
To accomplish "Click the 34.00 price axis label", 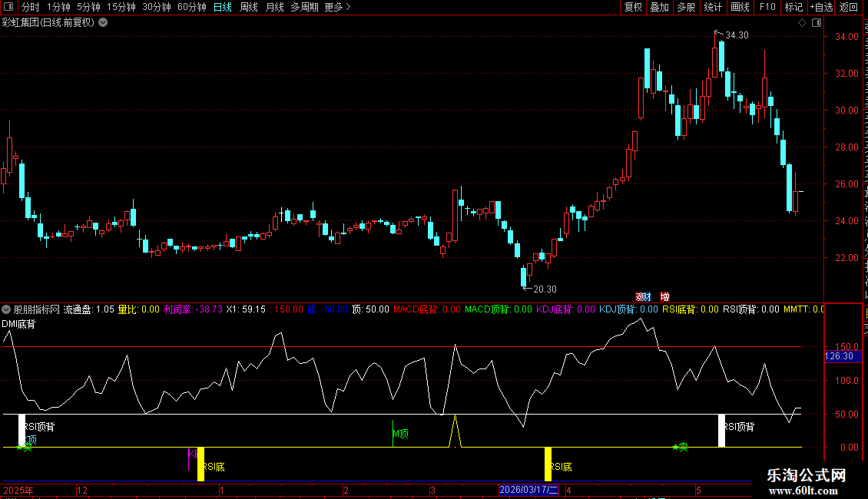I will 846,37.
